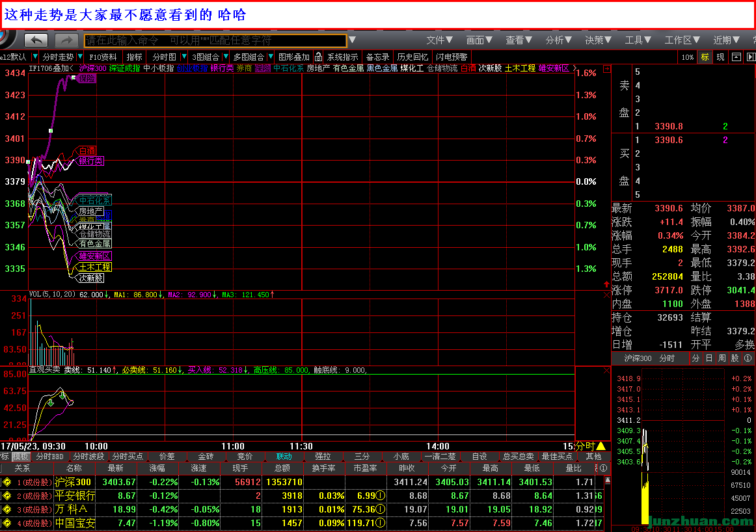This screenshot has height=532, width=756.
Task: Click the 系统指示 button
Action: [342, 57]
